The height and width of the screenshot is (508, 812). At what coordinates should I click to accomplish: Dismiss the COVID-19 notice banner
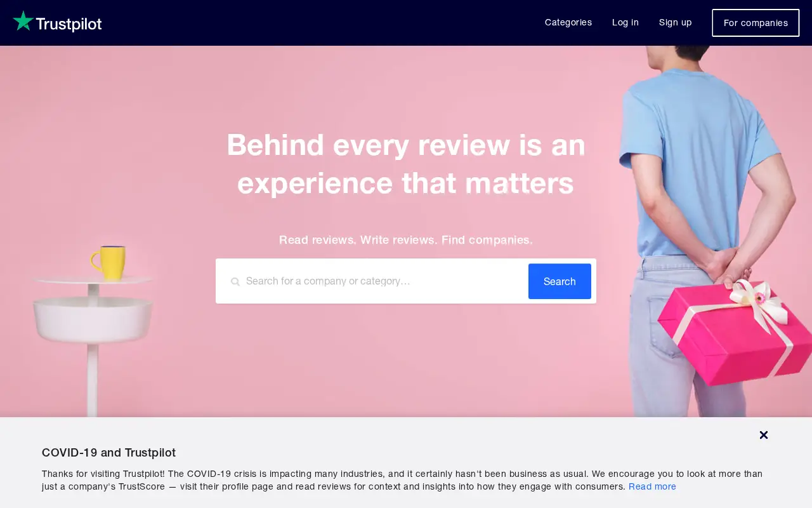tap(764, 435)
